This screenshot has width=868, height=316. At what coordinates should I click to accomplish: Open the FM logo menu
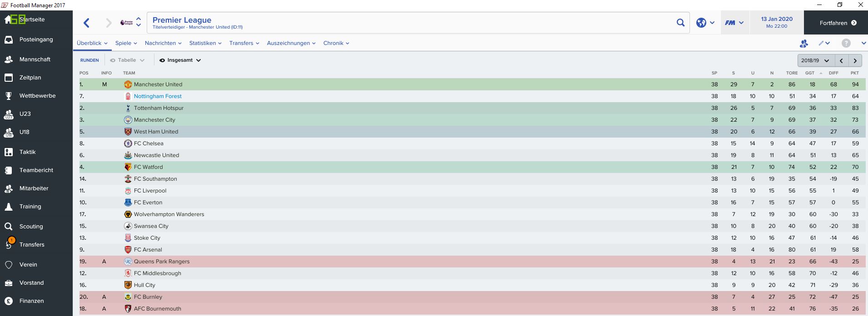734,23
